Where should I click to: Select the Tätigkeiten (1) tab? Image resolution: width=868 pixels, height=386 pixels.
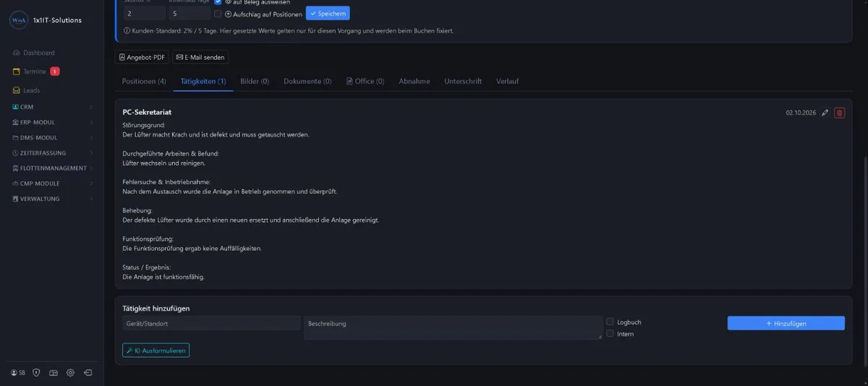(203, 81)
